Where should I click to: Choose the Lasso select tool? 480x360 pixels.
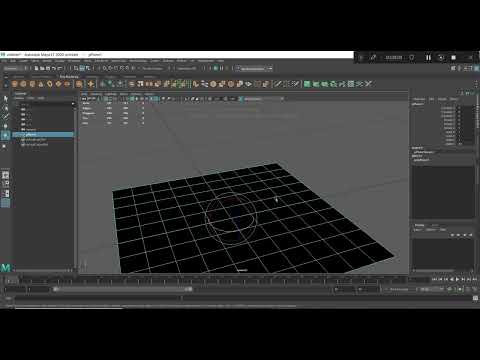(x=5, y=108)
